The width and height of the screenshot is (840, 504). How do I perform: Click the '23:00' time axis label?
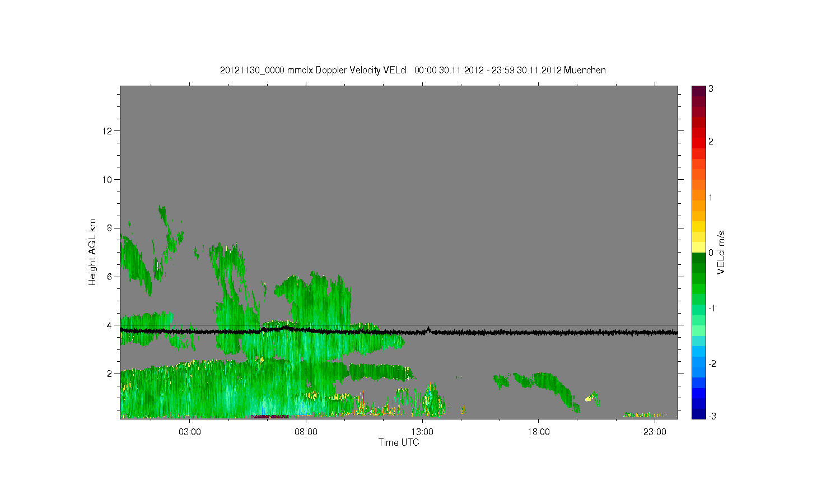coord(655,432)
